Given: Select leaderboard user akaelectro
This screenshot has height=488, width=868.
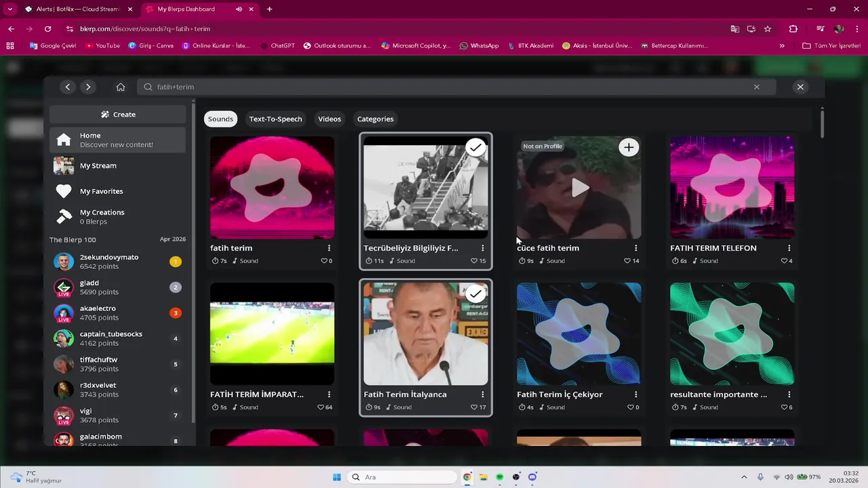Looking at the screenshot, I should point(117,313).
